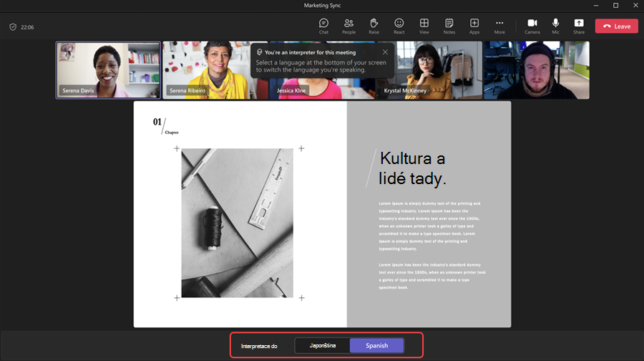644x361 pixels.
Task: Click the 22:06 meeting timer
Action: pyautogui.click(x=27, y=27)
